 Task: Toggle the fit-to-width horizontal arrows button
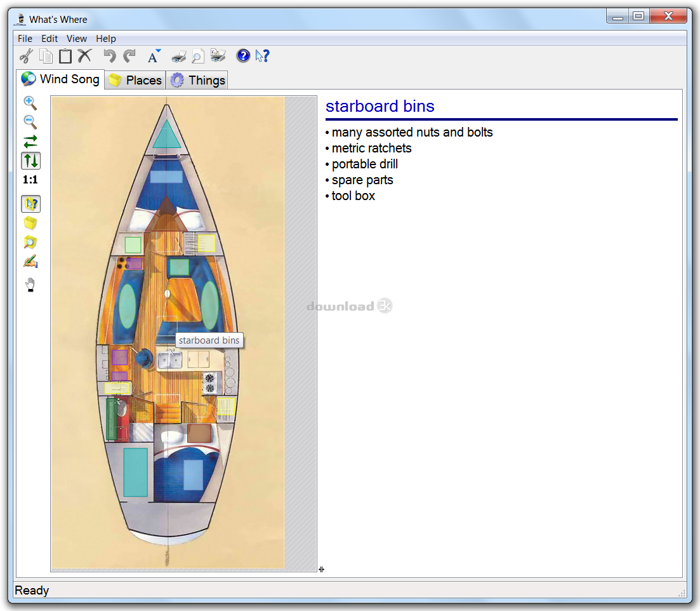30,141
